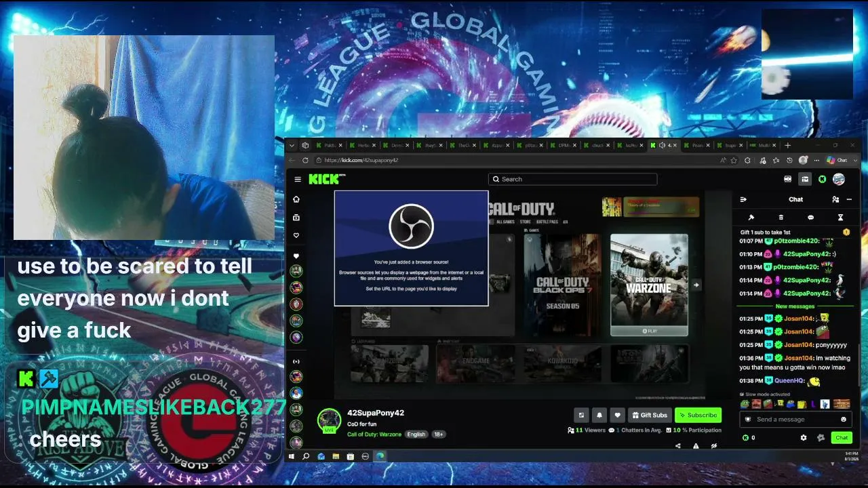Image resolution: width=868 pixels, height=488 pixels.
Task: Open Browse in the Kick sidebar
Action: coord(296,218)
